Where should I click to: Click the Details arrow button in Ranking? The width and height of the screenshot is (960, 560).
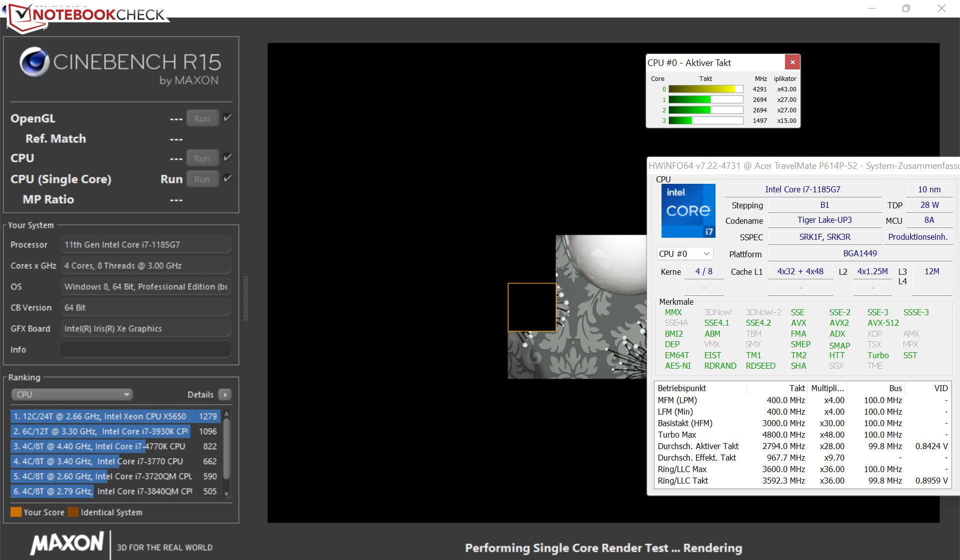pyautogui.click(x=225, y=395)
